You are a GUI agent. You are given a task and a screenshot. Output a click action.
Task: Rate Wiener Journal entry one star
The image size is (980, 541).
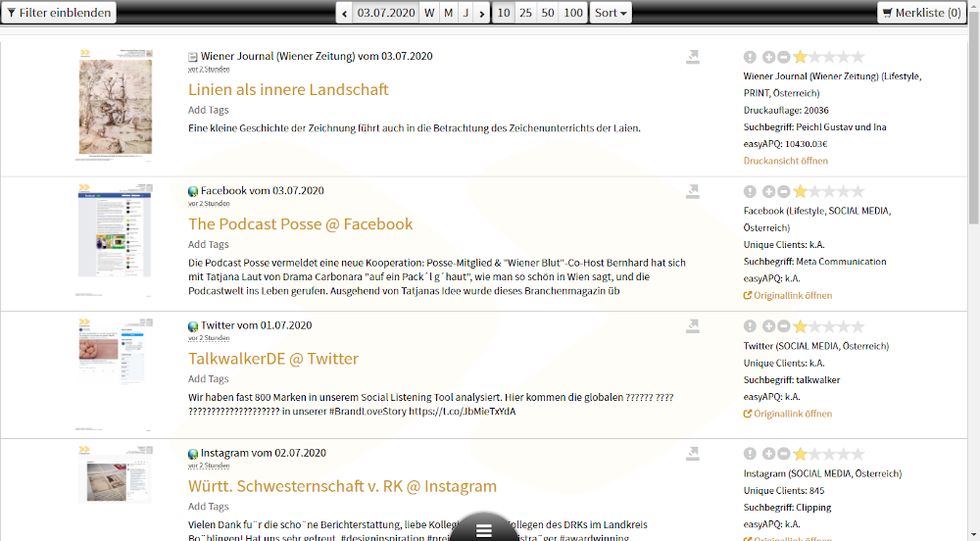[x=800, y=57]
